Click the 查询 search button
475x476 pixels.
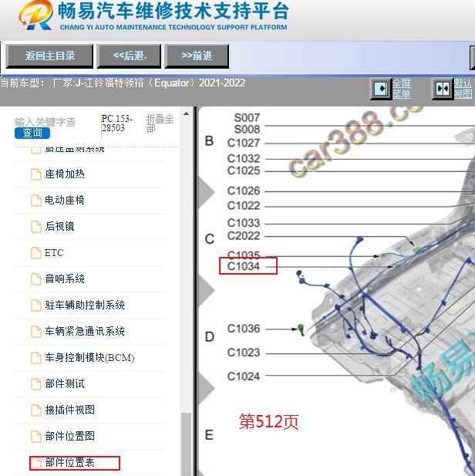pyautogui.click(x=32, y=133)
